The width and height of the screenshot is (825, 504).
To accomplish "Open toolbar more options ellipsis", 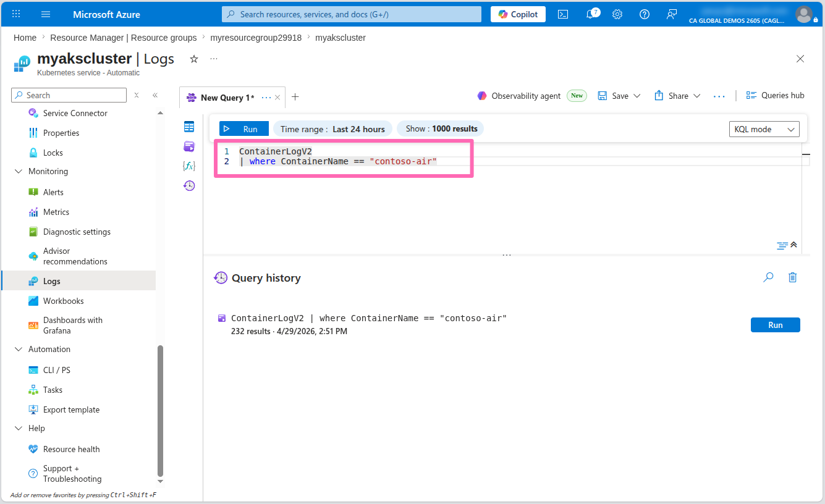I will (x=719, y=96).
